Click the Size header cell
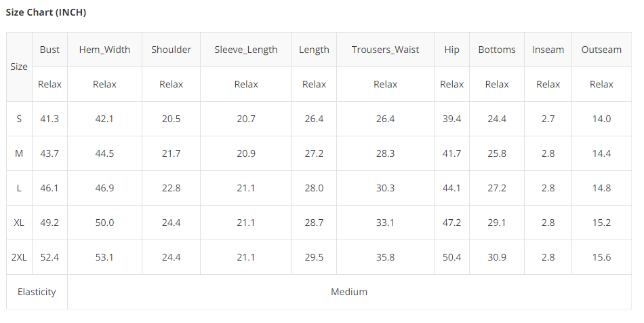The width and height of the screenshot is (644, 323). click(x=19, y=66)
